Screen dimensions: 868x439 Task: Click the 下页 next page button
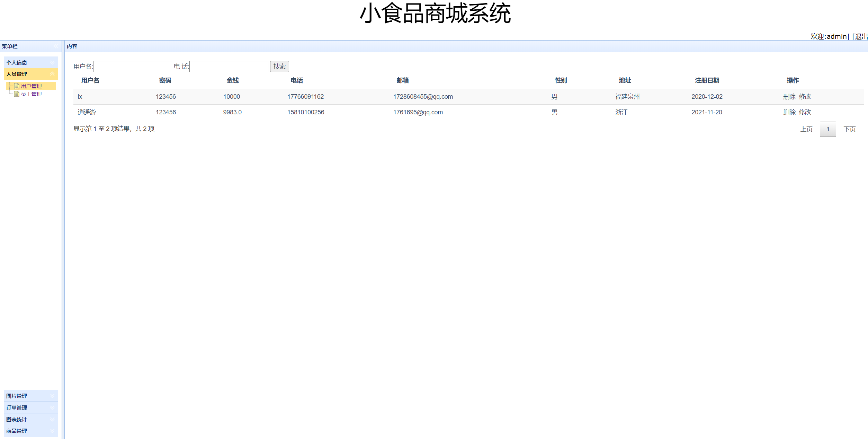[849, 129]
